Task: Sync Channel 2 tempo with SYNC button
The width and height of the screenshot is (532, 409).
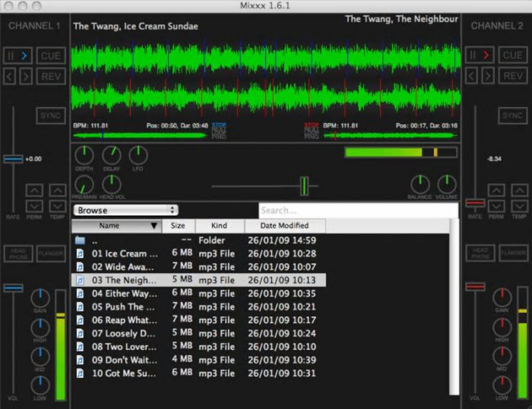Action: (513, 116)
